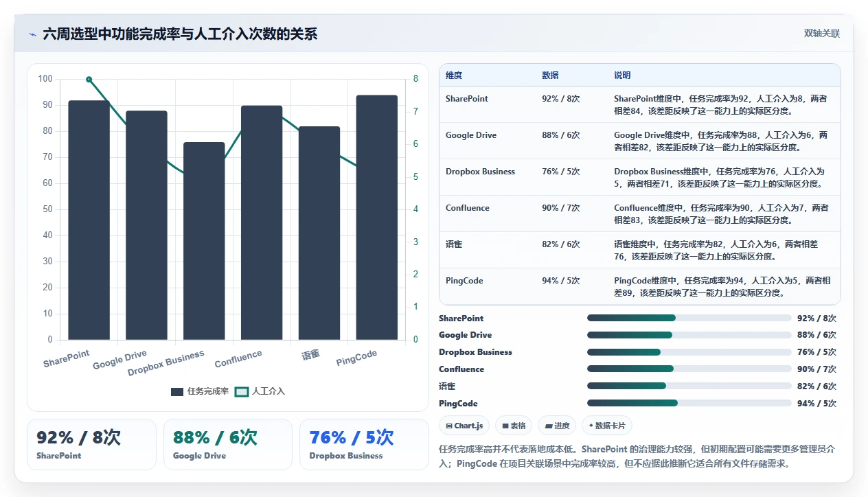Click the icon in the 数据卡片 chip
Viewport: 868px width, 497px height.
(x=591, y=426)
